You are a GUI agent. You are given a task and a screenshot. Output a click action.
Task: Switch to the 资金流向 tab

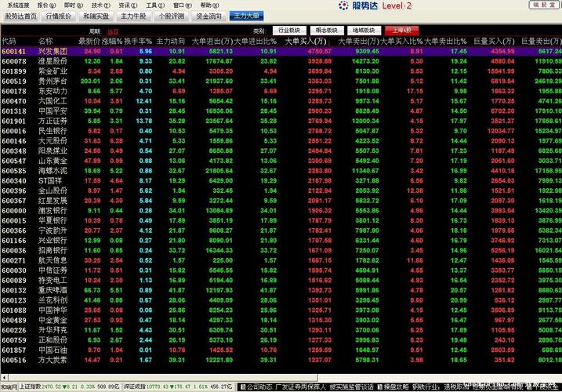tap(209, 16)
